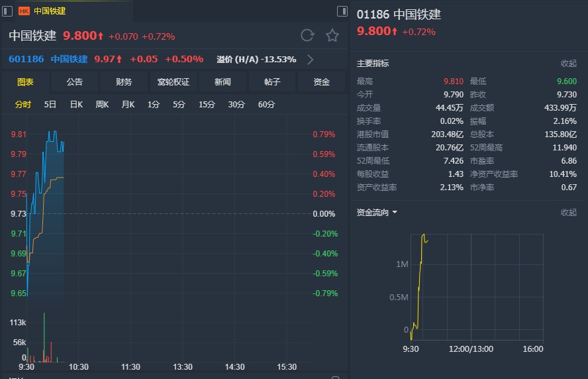The width and height of the screenshot is (588, 379).
Task: Switch to 60分 chart interval
Action: (x=266, y=105)
